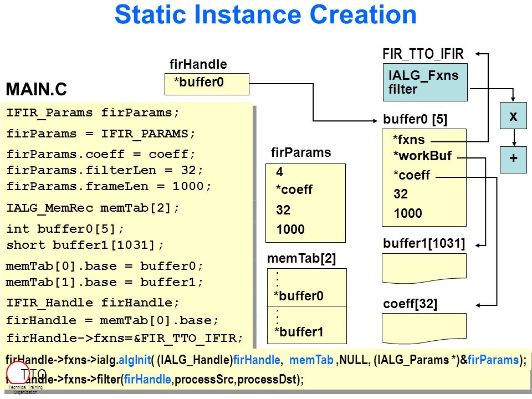532x399 pixels.
Task: Click the line 'firHandle = memTab[0].base;'
Action: 112,320
